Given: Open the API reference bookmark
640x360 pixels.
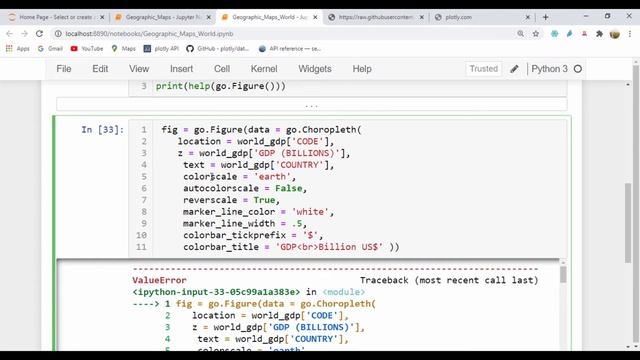Looking at the screenshot, I should (290, 49).
